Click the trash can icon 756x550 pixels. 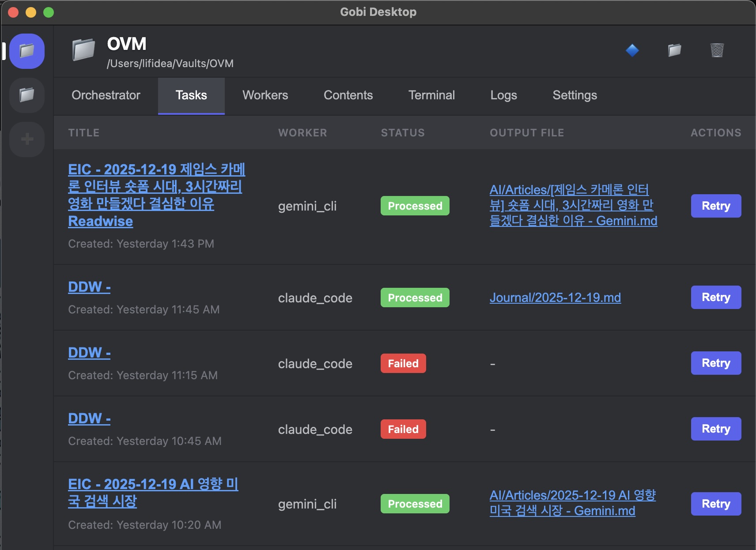pos(717,50)
